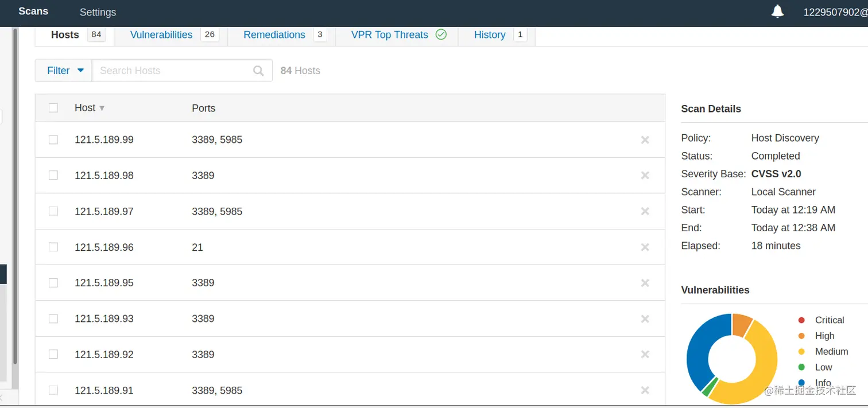Click the vulnerabilities donut chart
Image resolution: width=868 pixels, height=408 pixels.
[732, 359]
